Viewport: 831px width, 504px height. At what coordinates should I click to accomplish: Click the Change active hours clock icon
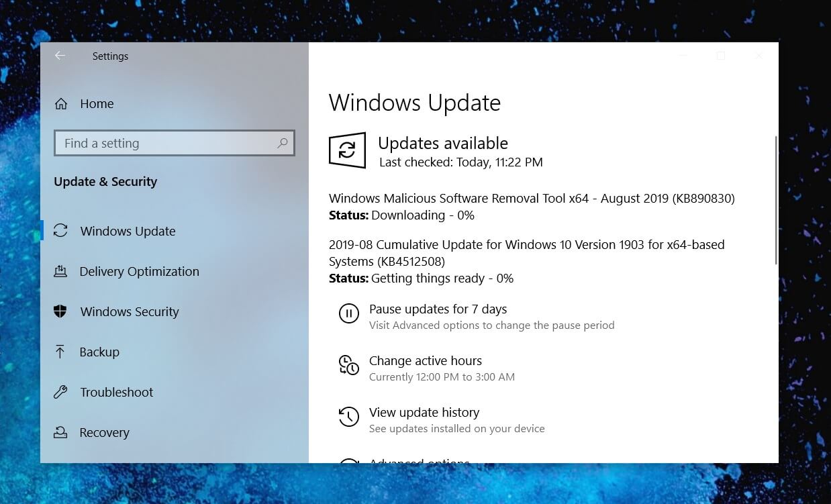pos(348,365)
